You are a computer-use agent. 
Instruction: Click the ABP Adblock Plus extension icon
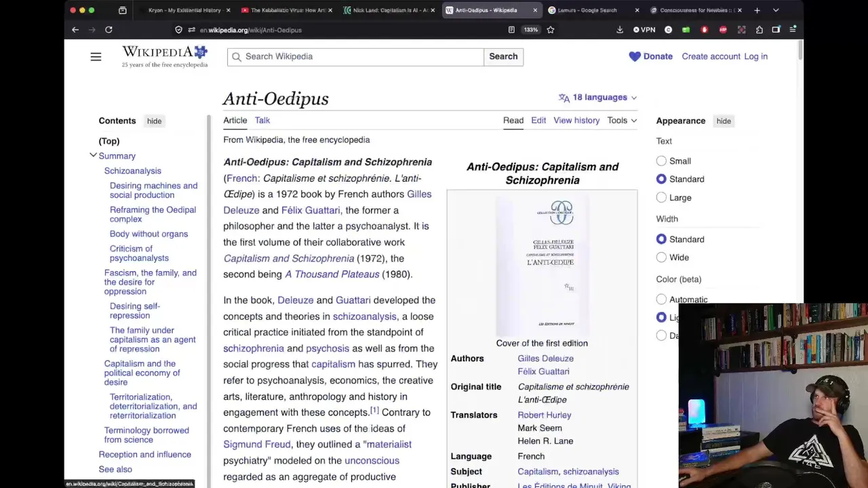[723, 30]
